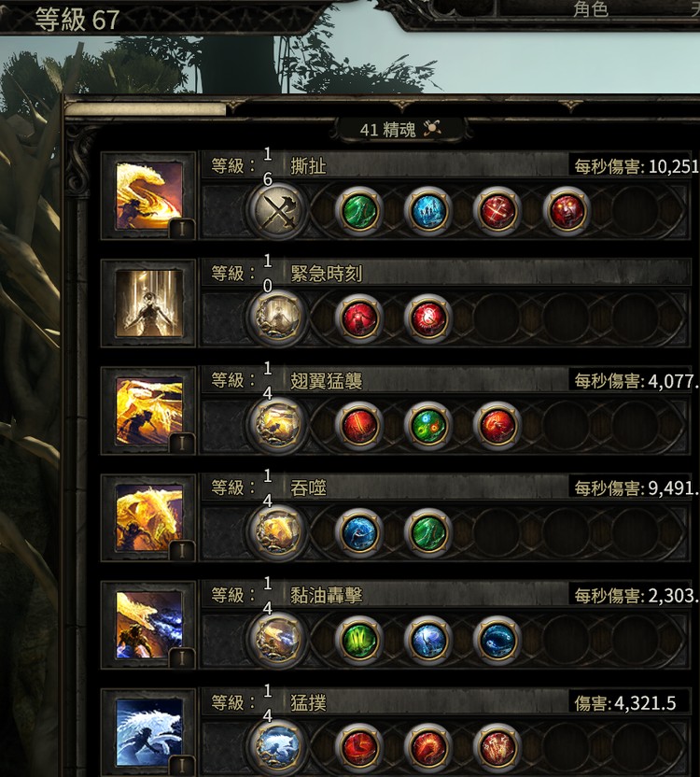Image resolution: width=700 pixels, height=777 pixels.
Task: Select the red skull-face support gem in 撕扯 row
Action: coord(567,211)
